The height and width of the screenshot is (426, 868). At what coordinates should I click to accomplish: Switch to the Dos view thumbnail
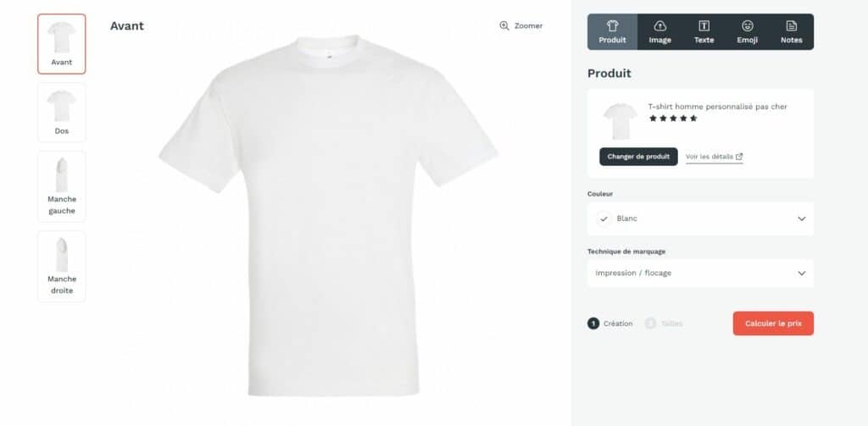tap(61, 113)
